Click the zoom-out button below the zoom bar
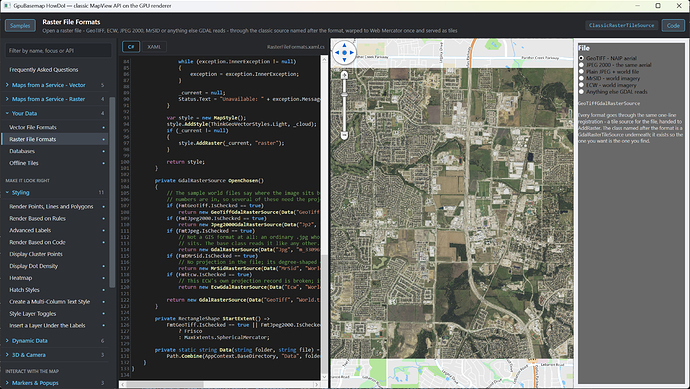 344,135
